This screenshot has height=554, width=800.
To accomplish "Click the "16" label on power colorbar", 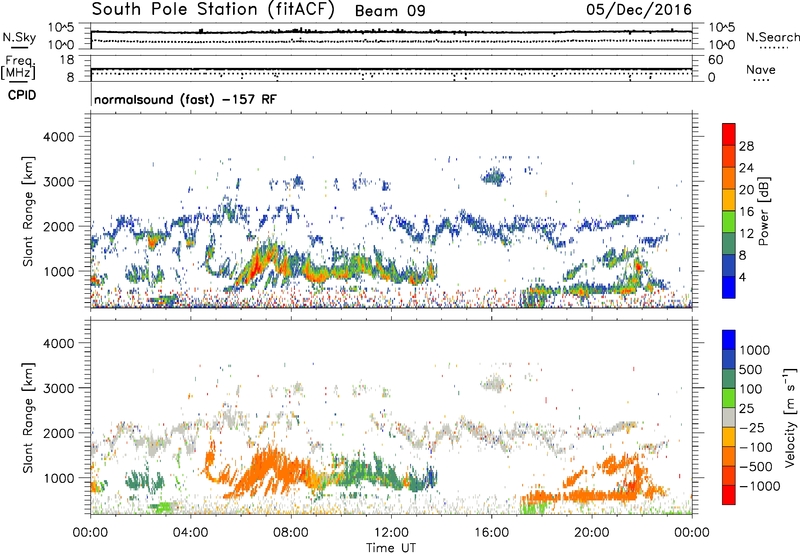I will (746, 212).
